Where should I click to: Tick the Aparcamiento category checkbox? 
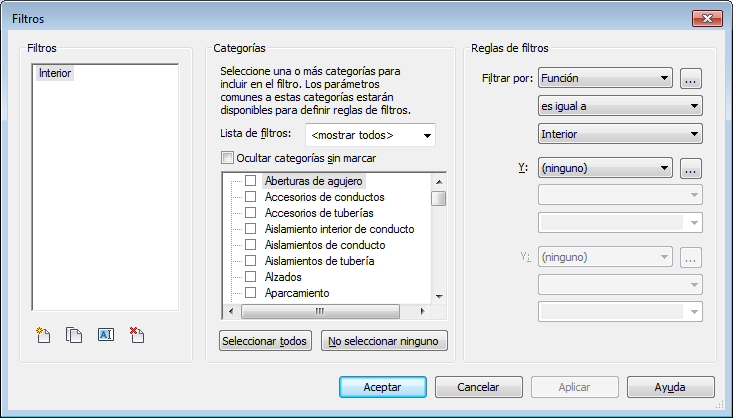tap(250, 293)
